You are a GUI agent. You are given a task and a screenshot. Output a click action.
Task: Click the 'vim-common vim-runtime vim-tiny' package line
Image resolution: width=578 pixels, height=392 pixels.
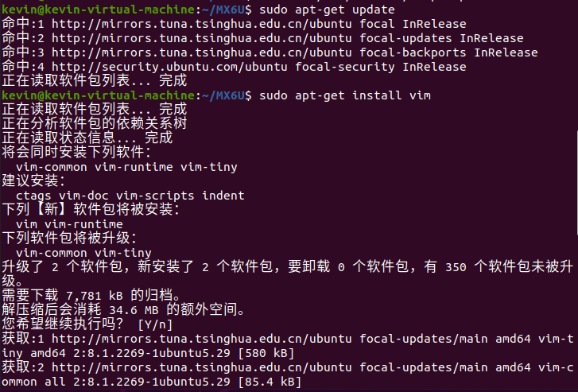(126, 167)
